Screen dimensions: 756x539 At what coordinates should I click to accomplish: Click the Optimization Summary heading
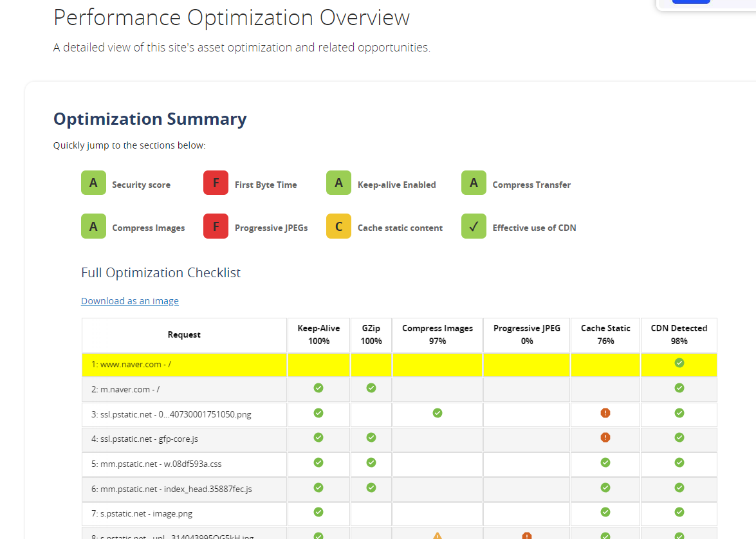point(150,119)
